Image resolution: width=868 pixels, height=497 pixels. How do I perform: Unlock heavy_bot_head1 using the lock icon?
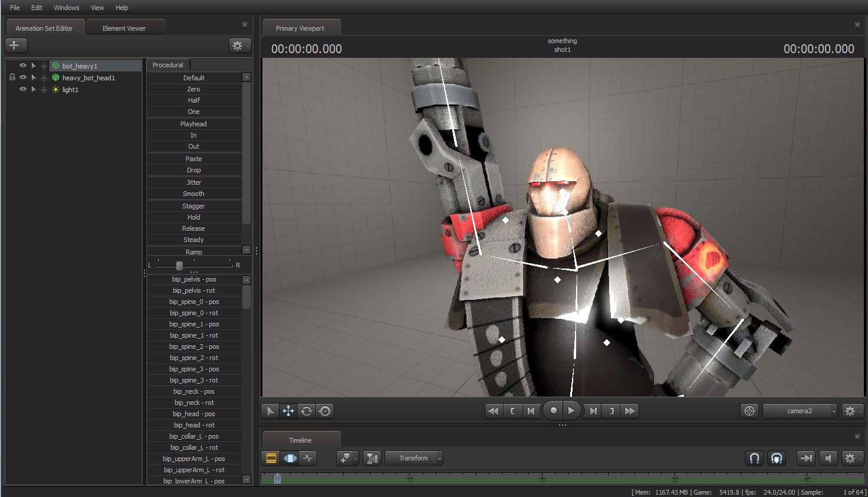point(12,77)
